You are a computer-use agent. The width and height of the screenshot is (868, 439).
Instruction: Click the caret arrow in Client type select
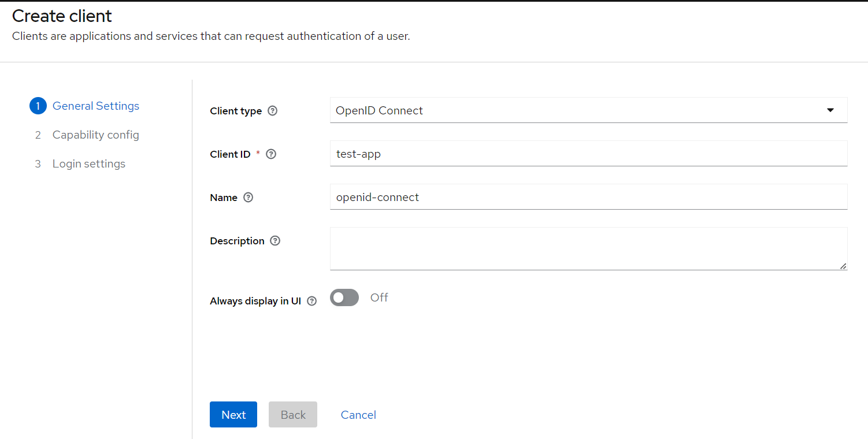[830, 110]
